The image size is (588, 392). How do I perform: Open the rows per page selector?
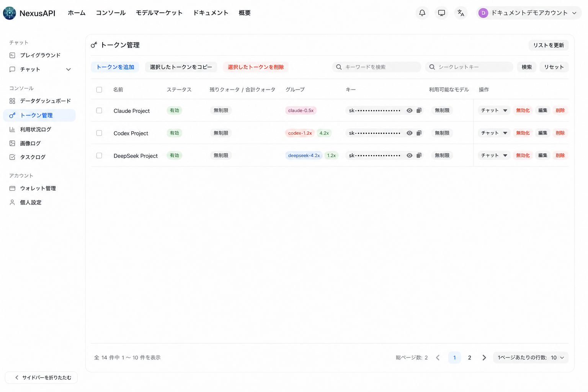(531, 358)
